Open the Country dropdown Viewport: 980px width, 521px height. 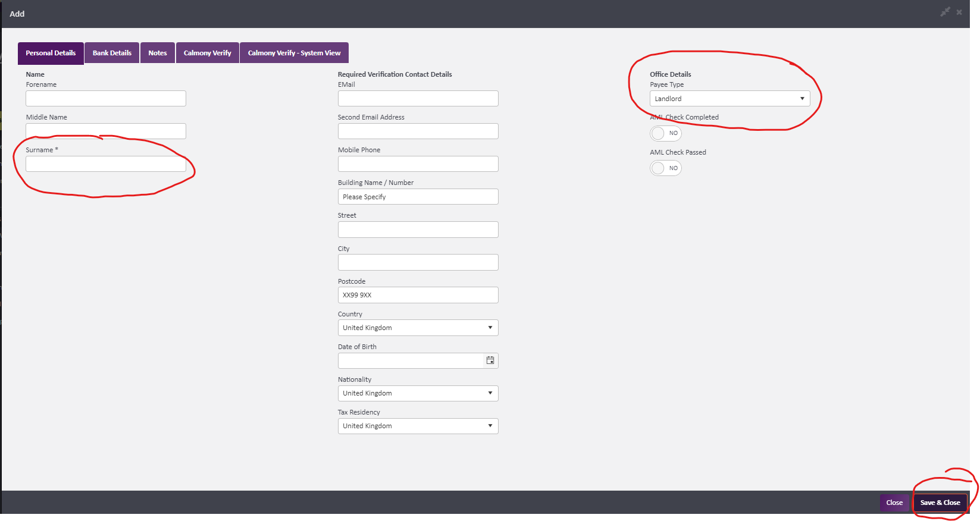[418, 328]
